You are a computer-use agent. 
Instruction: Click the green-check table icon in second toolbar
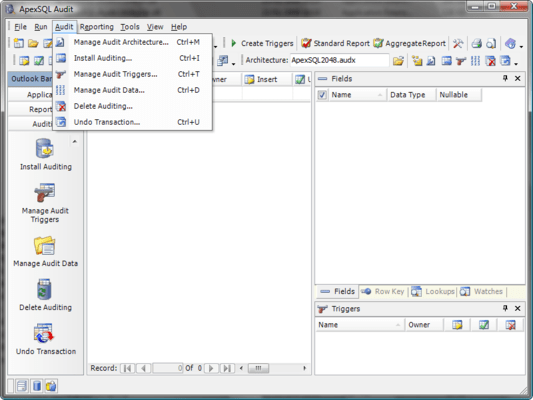(39, 61)
